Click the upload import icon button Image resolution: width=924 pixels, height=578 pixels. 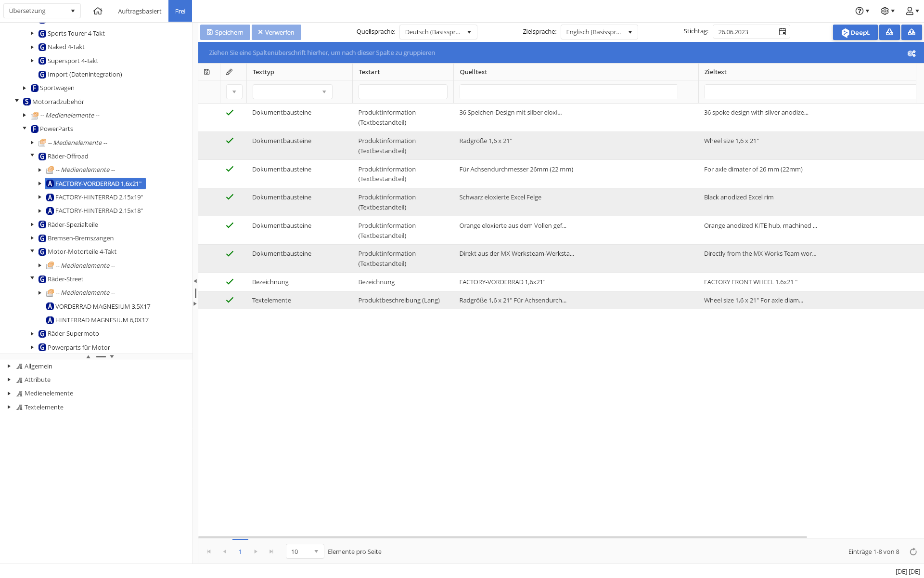pos(911,32)
